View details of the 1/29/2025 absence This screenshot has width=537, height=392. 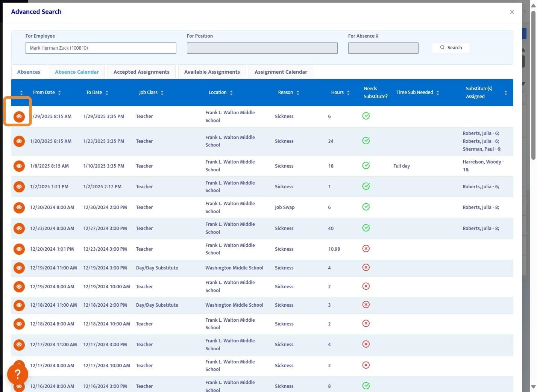pyautogui.click(x=19, y=117)
